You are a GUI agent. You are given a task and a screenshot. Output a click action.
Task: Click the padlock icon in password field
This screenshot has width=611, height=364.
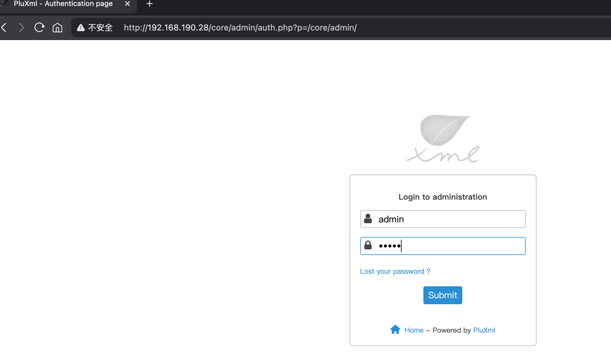tap(368, 245)
